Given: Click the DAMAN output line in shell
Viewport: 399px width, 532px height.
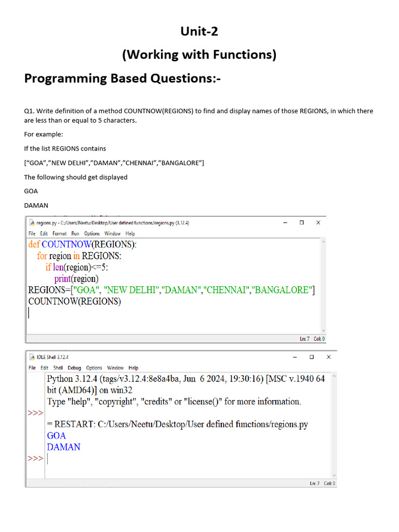Looking at the screenshot, I should (x=64, y=447).
